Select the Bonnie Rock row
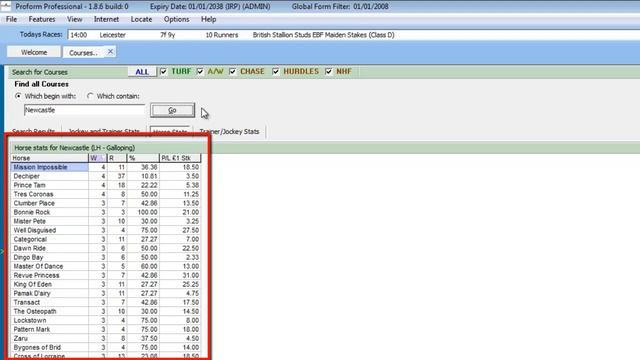 coord(106,212)
